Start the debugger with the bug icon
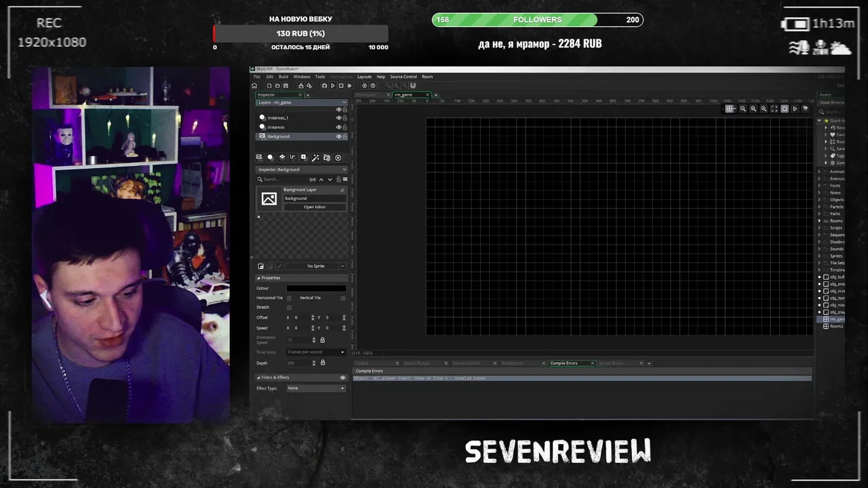The width and height of the screenshot is (868, 488). click(324, 86)
